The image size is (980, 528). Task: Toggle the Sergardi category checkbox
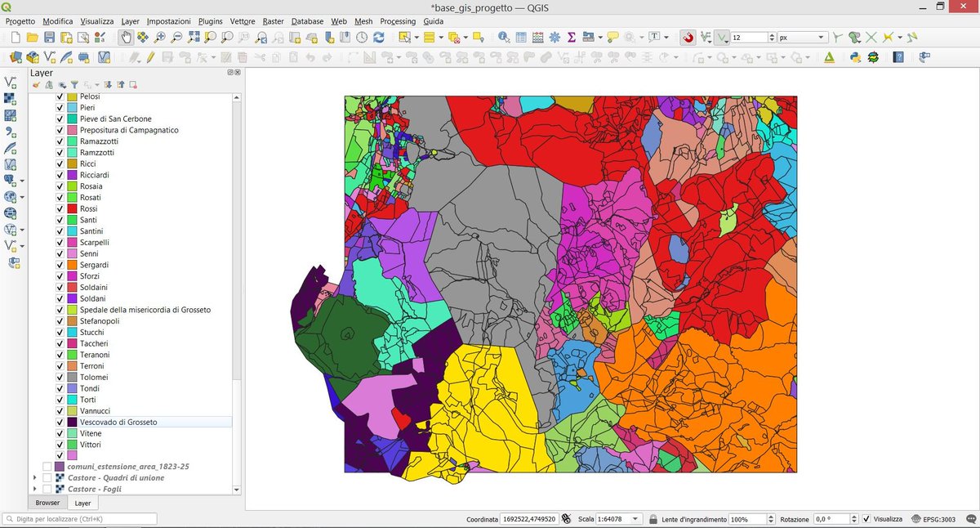pyautogui.click(x=60, y=265)
